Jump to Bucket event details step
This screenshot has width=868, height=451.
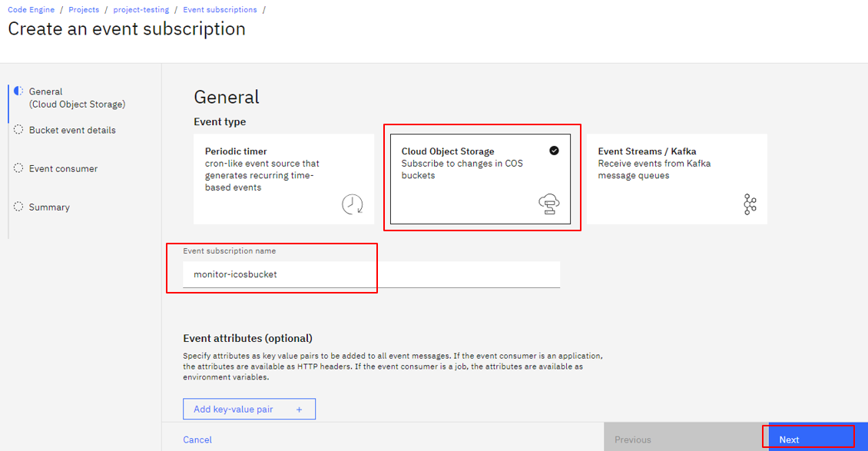pos(72,130)
